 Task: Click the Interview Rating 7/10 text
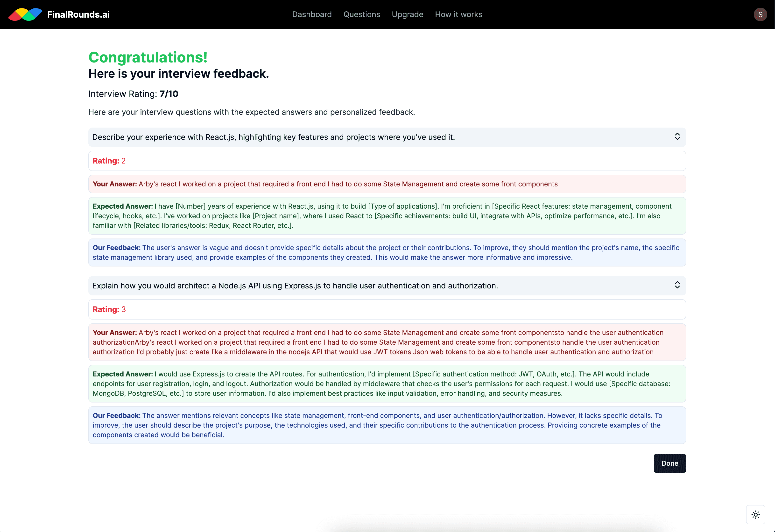click(x=133, y=94)
